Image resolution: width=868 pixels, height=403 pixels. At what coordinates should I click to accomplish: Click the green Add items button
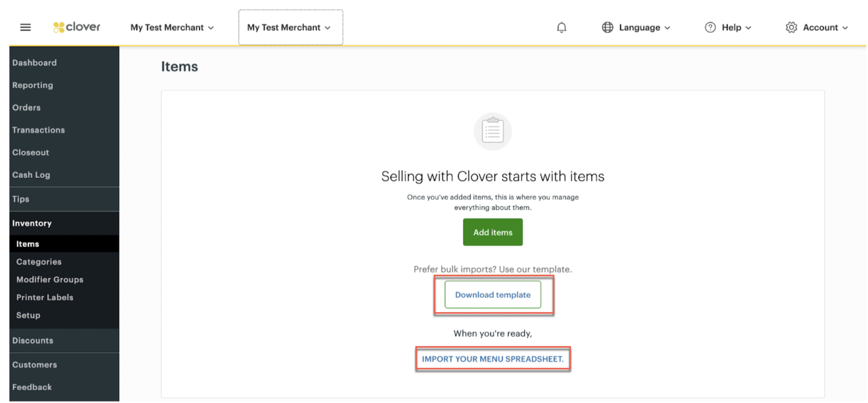493,232
